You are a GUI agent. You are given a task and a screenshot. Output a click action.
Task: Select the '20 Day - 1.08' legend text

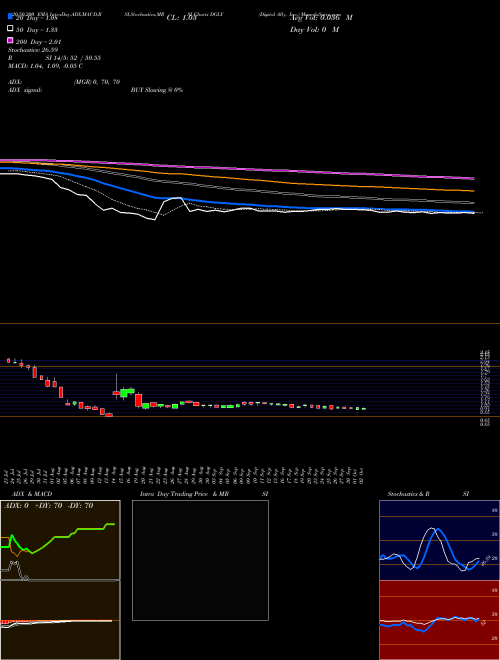coord(37,18)
